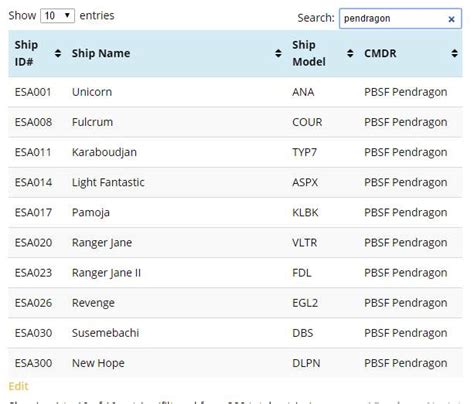
Task: Select the ESA300 ship ID cell
Action: [x=33, y=363]
